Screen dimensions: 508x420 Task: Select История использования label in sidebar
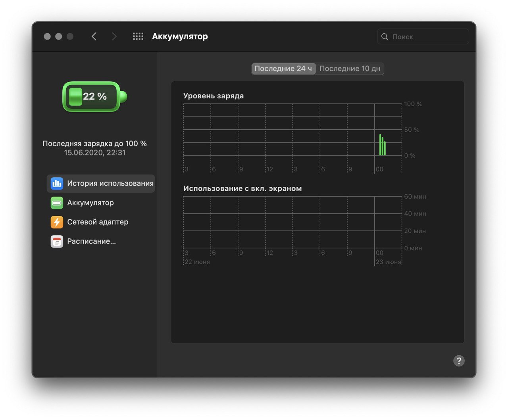tap(110, 183)
